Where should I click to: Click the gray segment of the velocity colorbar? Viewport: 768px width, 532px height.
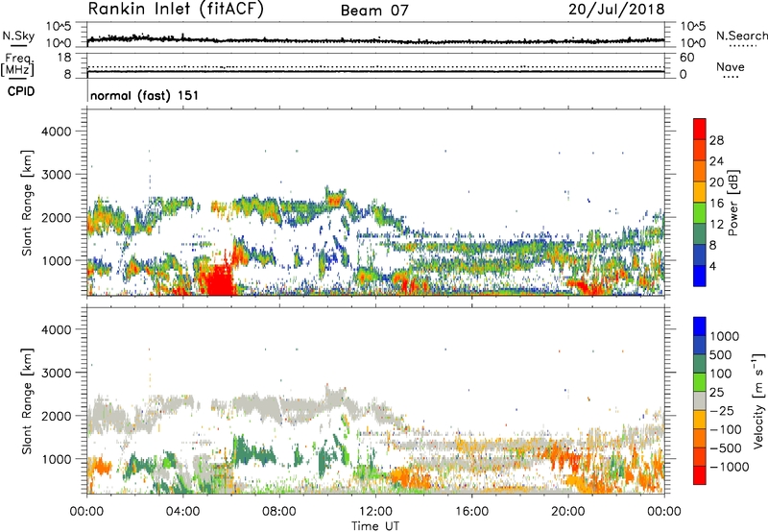(x=700, y=400)
